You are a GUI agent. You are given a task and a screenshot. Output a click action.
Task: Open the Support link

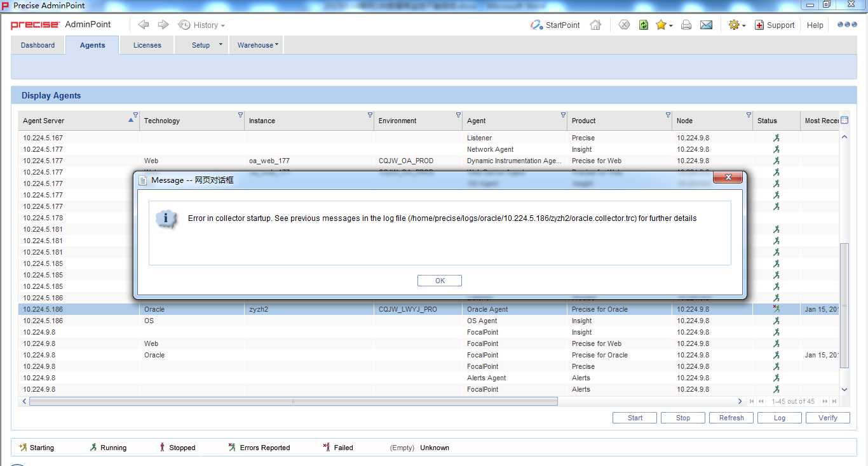pyautogui.click(x=775, y=25)
